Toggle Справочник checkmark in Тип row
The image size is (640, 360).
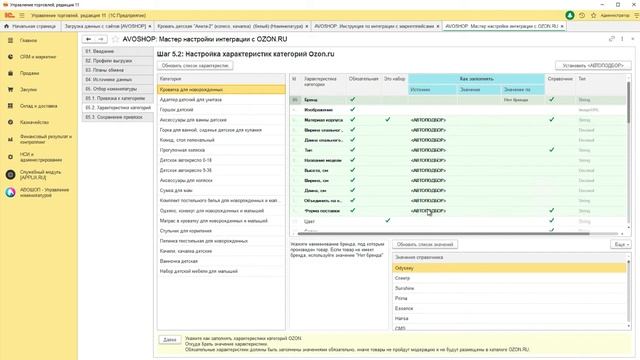click(x=552, y=150)
